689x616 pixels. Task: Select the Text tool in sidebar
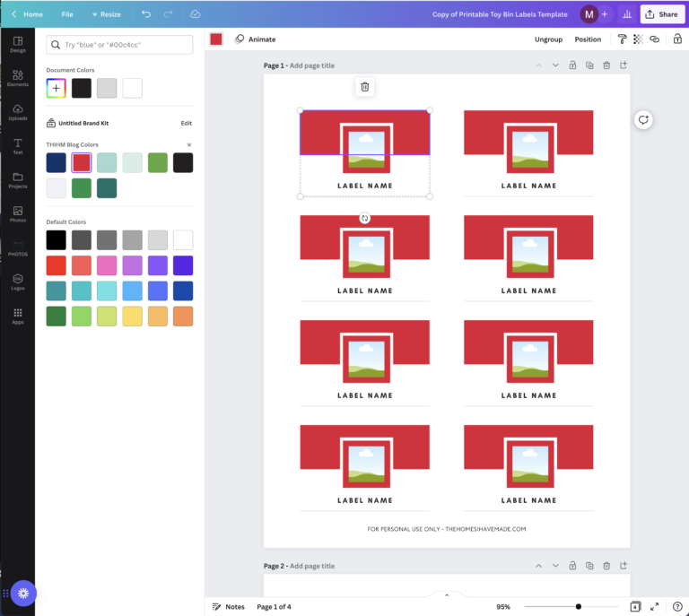(x=17, y=146)
